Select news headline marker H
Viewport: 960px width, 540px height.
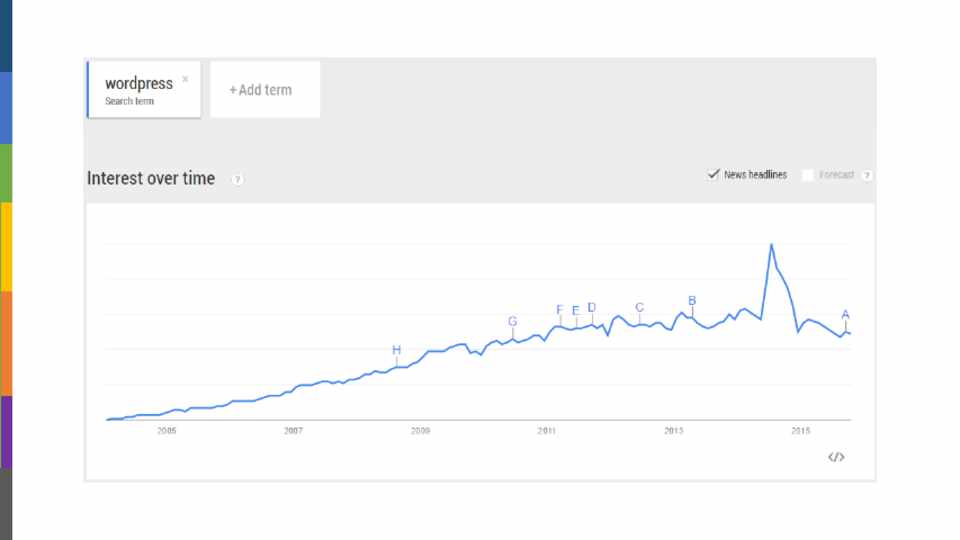click(396, 350)
